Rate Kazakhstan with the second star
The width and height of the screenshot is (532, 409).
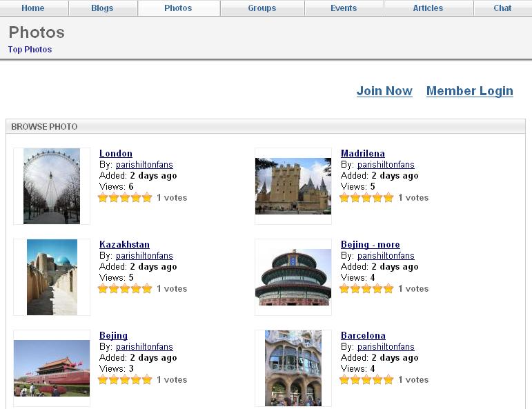tap(114, 289)
